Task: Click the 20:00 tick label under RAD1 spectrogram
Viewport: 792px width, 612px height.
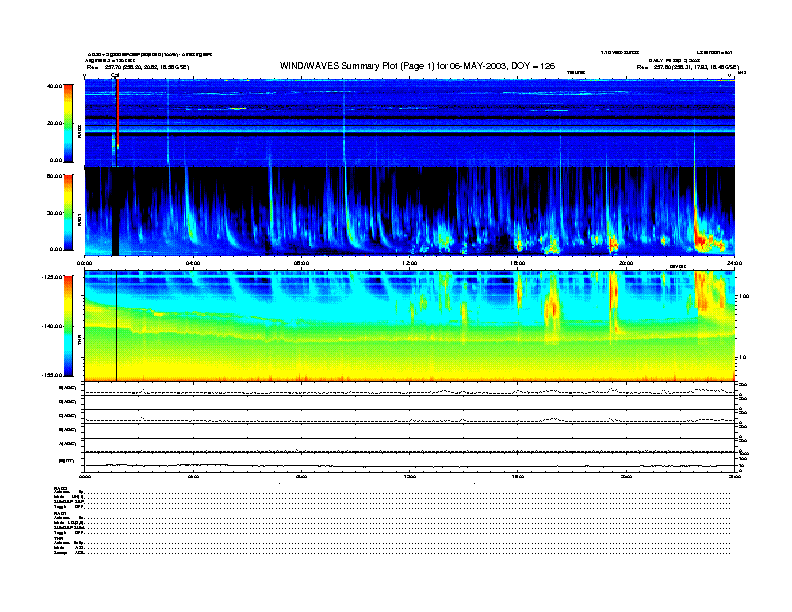Action: pos(626,263)
